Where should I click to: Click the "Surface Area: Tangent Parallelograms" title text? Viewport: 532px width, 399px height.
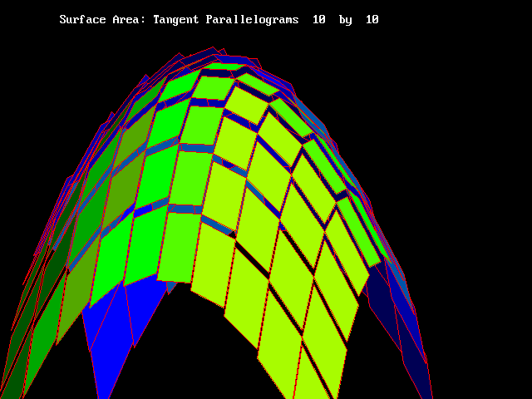[x=179, y=20]
